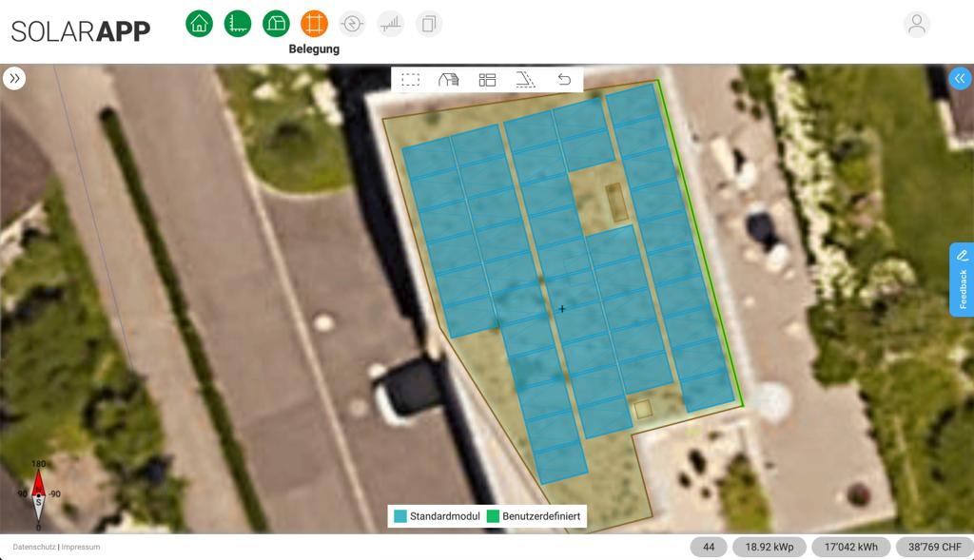Image resolution: width=974 pixels, height=560 pixels.
Task: Click the 38'769 CHF cost badge
Action: click(935, 547)
